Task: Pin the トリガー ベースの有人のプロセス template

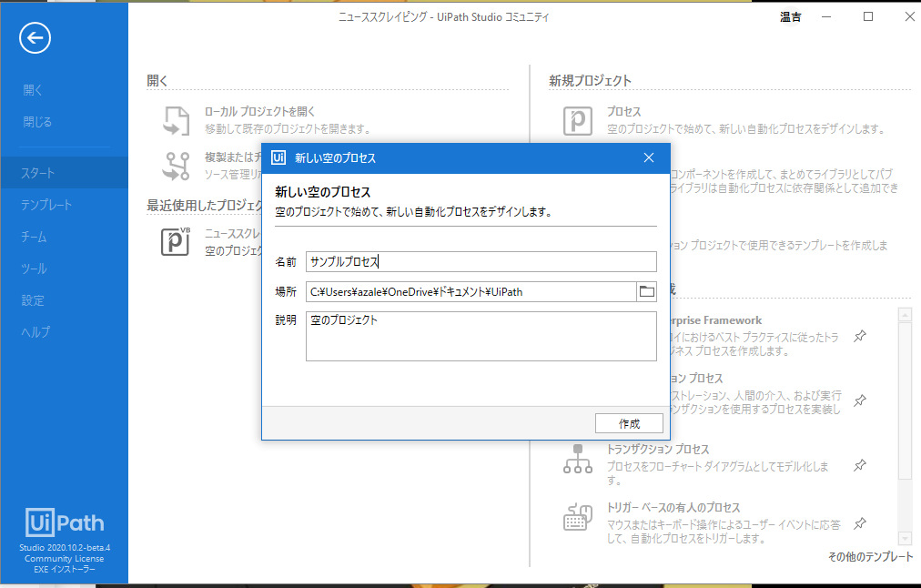Action: click(x=859, y=523)
